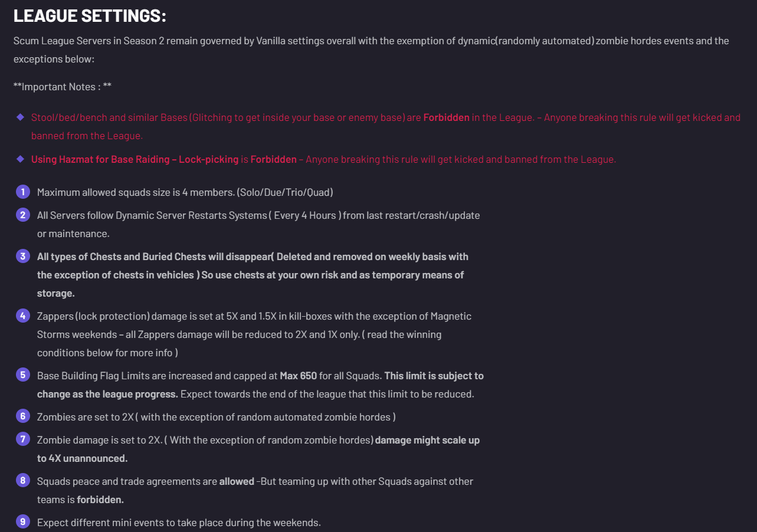
Task: Click the bold "Max 650" text
Action: pyautogui.click(x=298, y=376)
